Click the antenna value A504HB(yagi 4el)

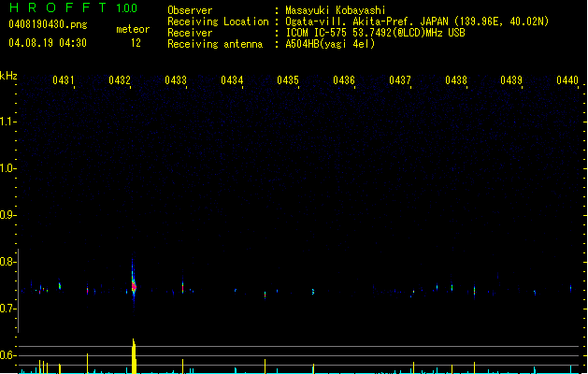pyautogui.click(x=330, y=44)
